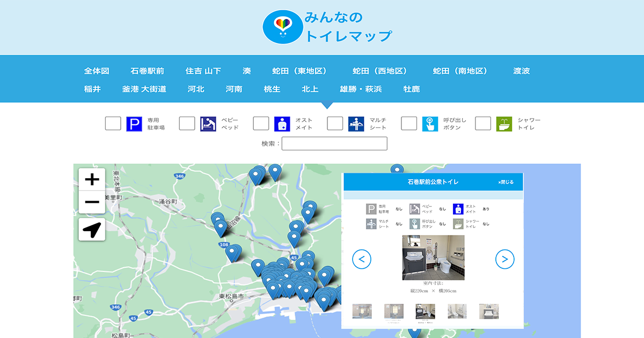Enable the シャワートイレ filter checkbox
Image resolution: width=644 pixels, height=338 pixels.
[x=482, y=123]
